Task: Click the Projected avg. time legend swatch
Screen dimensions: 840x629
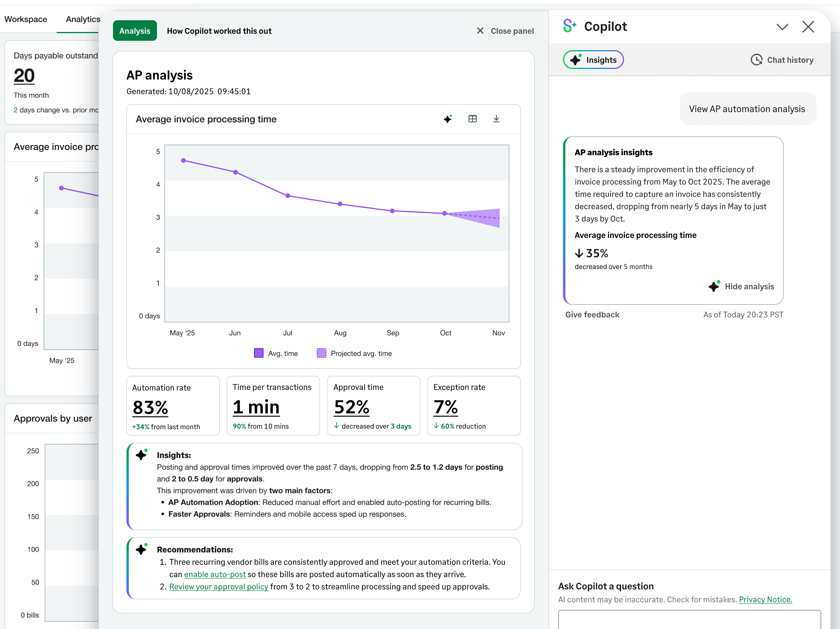Action: click(321, 353)
